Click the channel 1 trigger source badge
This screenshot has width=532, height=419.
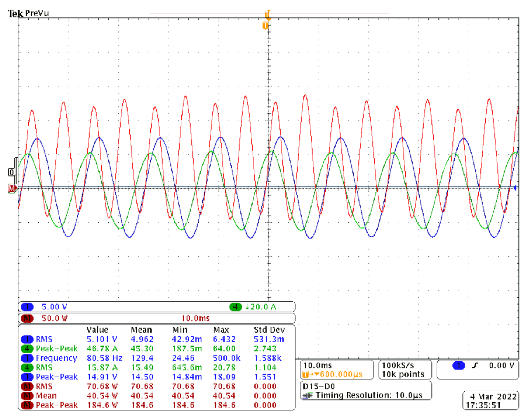tap(459, 366)
